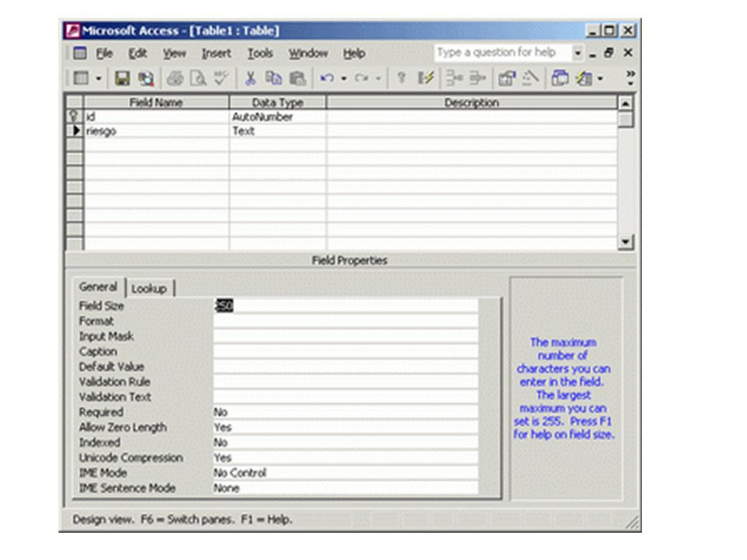This screenshot has height=560, width=747.
Task: Click the row selector of the id row
Action: (x=75, y=117)
